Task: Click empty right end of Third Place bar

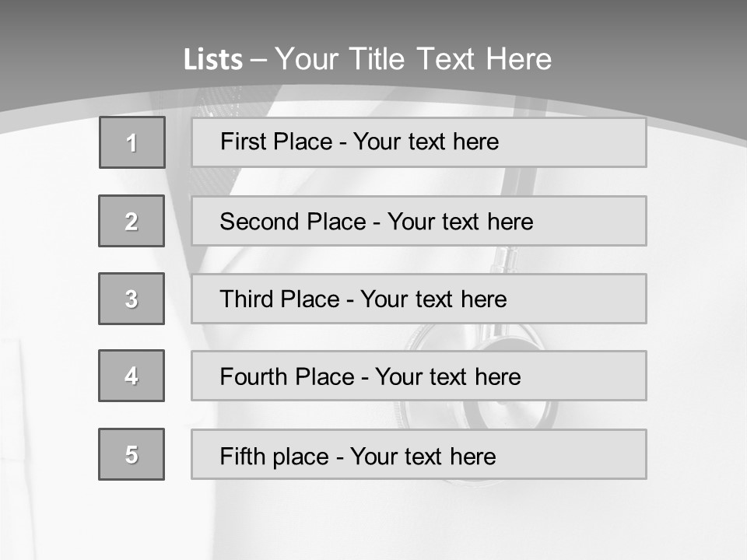Action: point(591,299)
